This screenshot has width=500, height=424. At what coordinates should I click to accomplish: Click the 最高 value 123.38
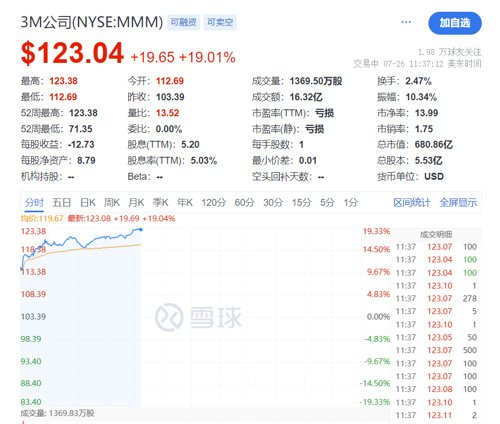pyautogui.click(x=63, y=81)
